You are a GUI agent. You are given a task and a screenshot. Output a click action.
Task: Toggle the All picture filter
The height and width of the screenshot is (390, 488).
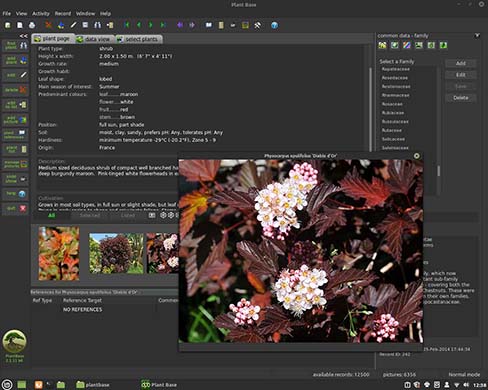coord(52,215)
